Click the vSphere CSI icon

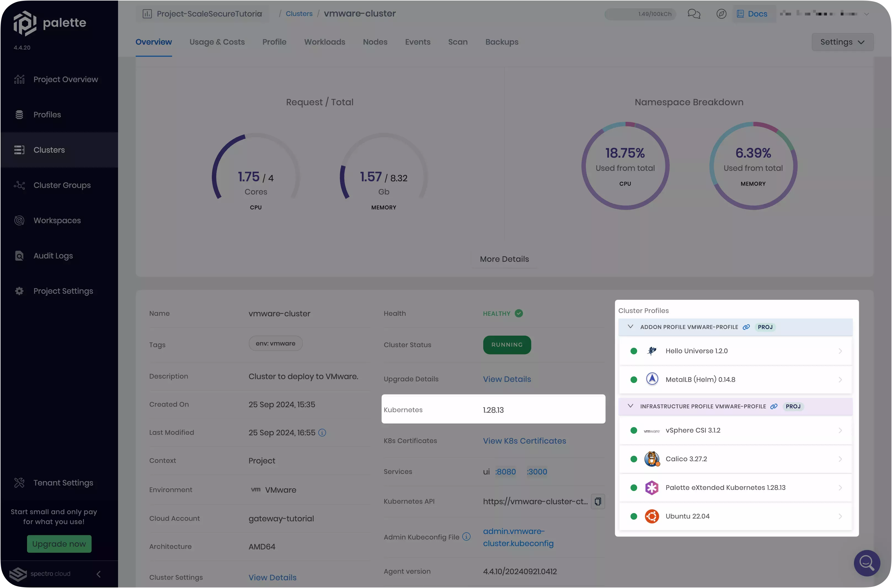coord(651,430)
